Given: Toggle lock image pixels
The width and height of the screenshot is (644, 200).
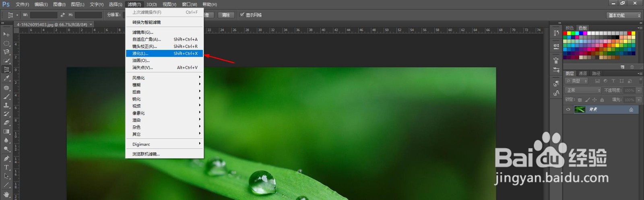Looking at the screenshot, I should pos(587,100).
